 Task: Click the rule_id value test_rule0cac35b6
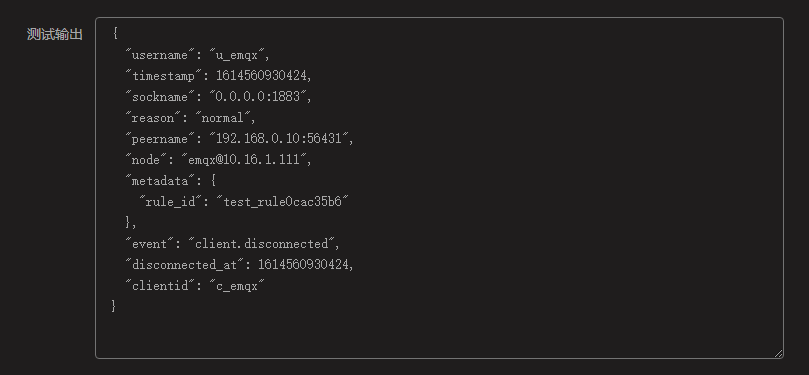coord(283,202)
